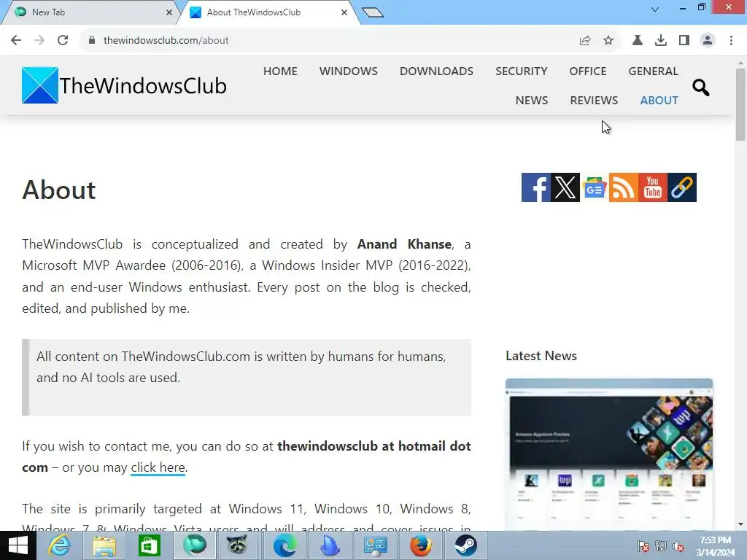Open the Windows Start button
Image resolution: width=747 pixels, height=560 pixels.
(18, 545)
